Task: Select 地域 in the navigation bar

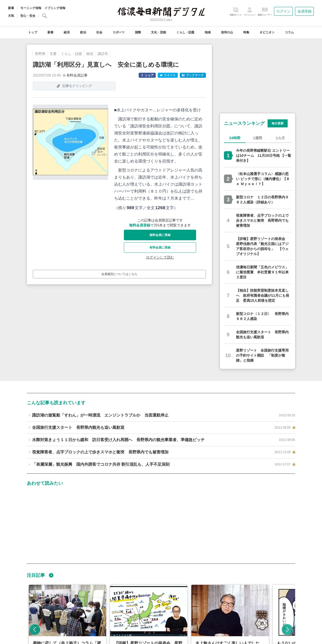Action: (x=208, y=32)
